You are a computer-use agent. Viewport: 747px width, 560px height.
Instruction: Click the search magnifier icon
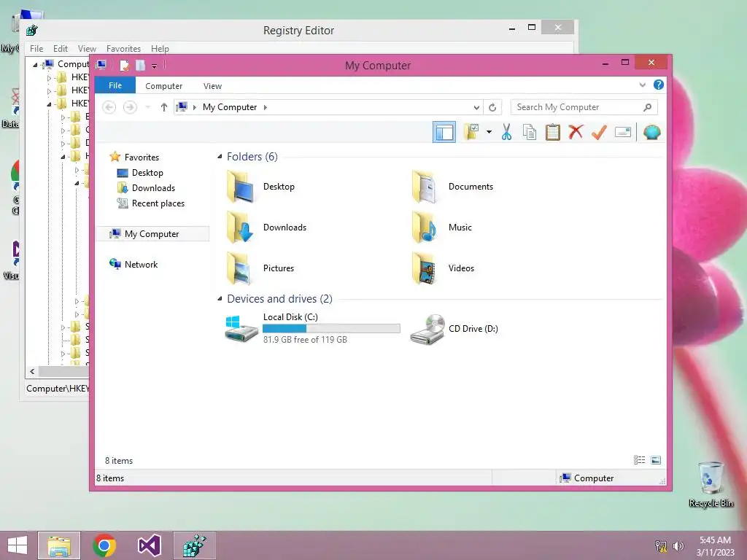point(648,107)
